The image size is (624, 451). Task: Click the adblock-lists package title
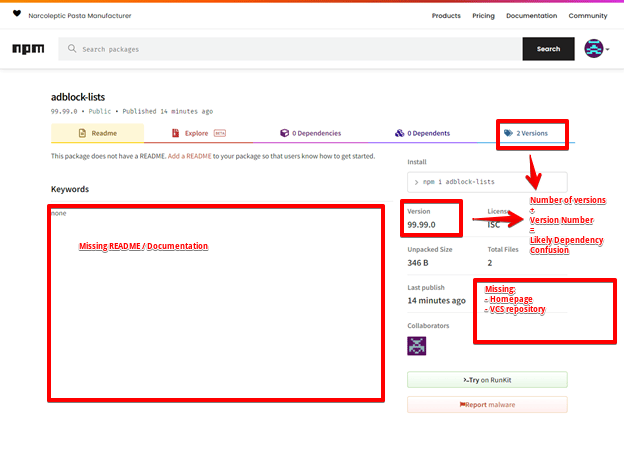(78, 97)
